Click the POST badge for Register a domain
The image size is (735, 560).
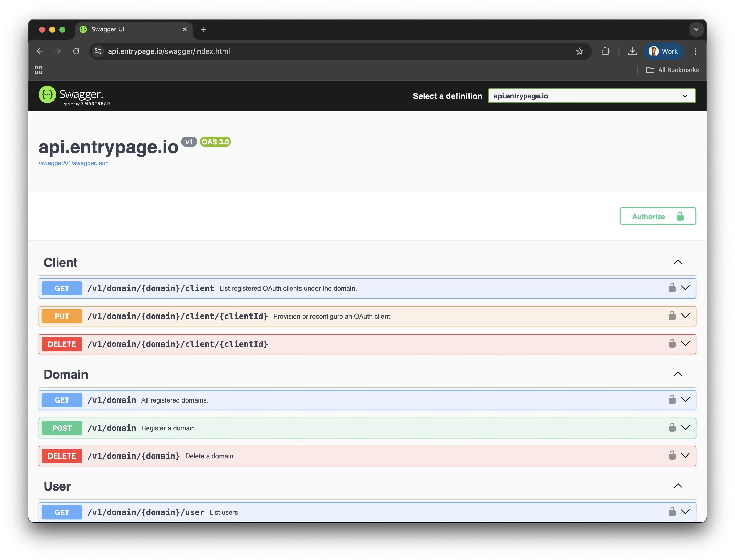point(62,428)
